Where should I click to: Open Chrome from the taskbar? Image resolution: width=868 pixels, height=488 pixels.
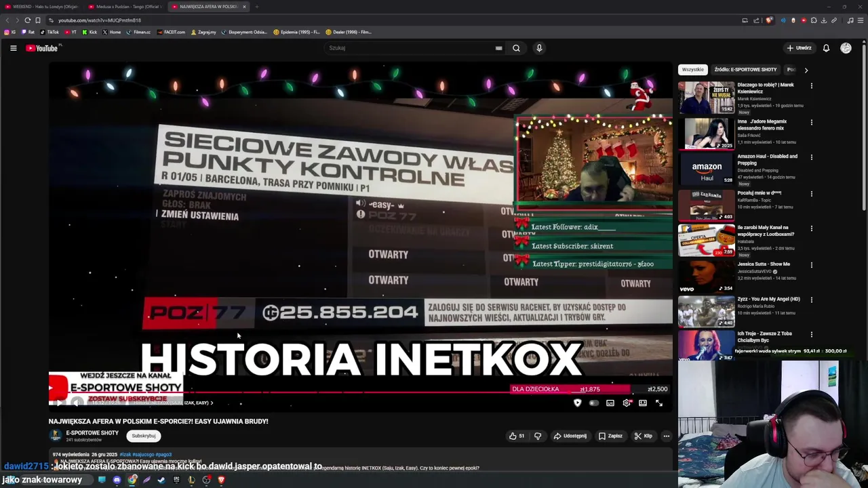132,480
